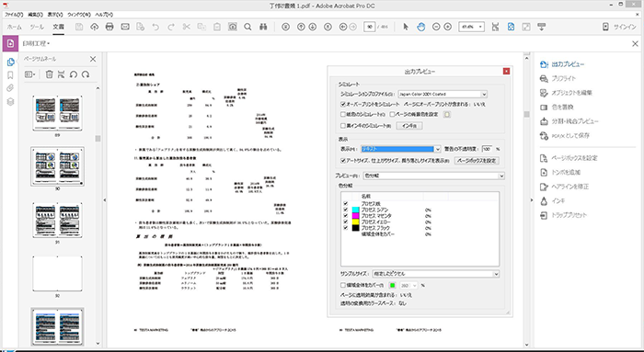
Task: Select page 91 thumbnail
Action: [57, 220]
